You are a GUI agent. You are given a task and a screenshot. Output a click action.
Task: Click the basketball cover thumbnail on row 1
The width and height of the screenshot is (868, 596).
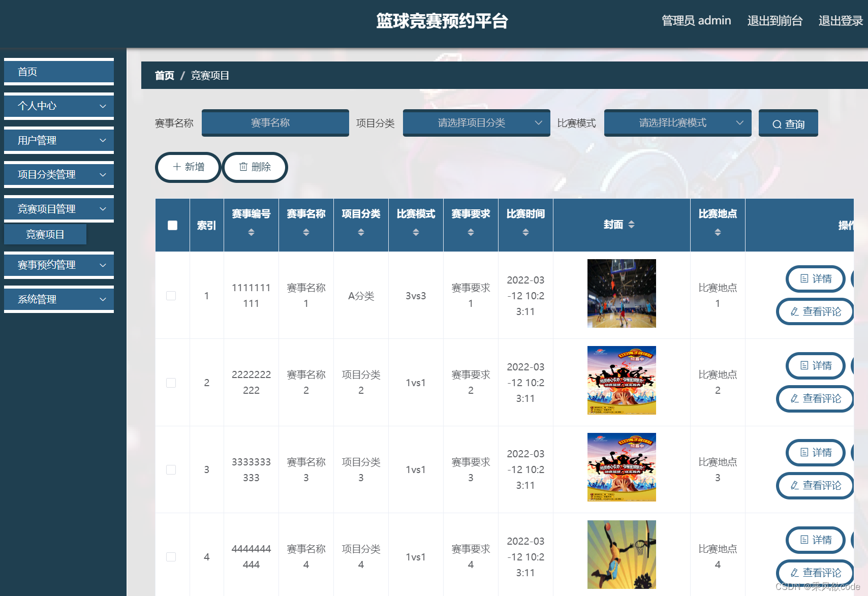(621, 294)
